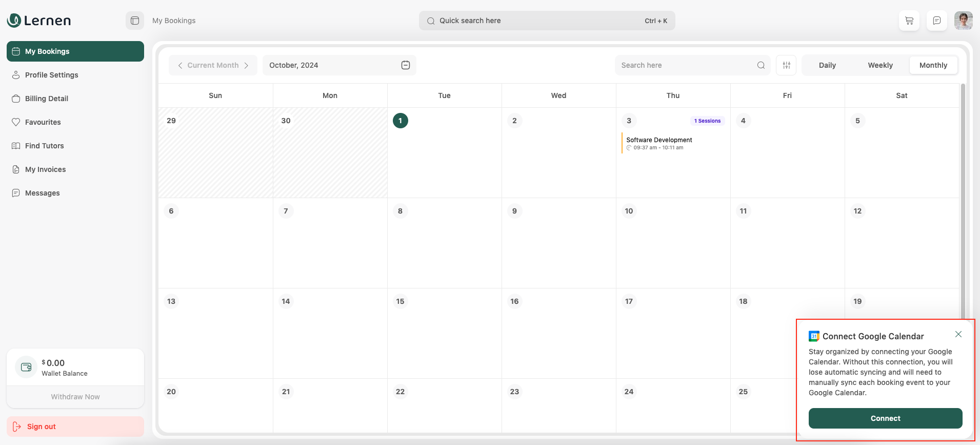Open the shopping cart icon
The height and width of the screenshot is (445, 980).
[909, 21]
